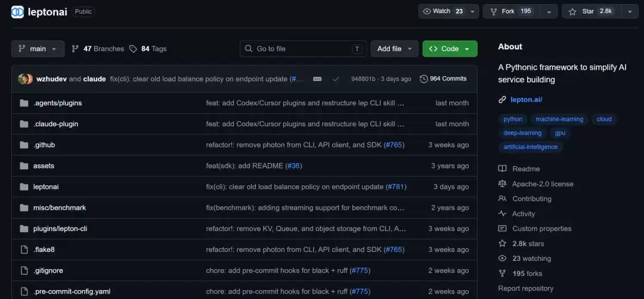This screenshot has width=644, height=299.
Task: Click the file icon for .gitignore
Action: (24, 270)
